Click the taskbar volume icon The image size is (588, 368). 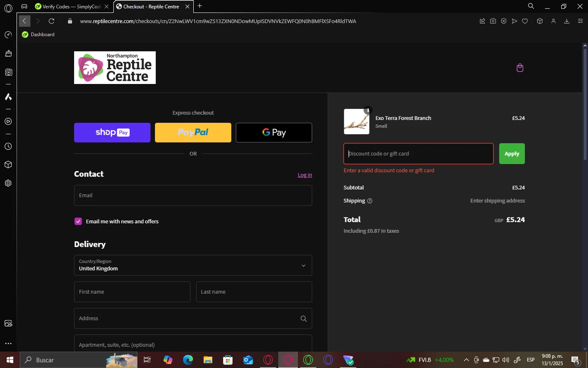(x=506, y=360)
